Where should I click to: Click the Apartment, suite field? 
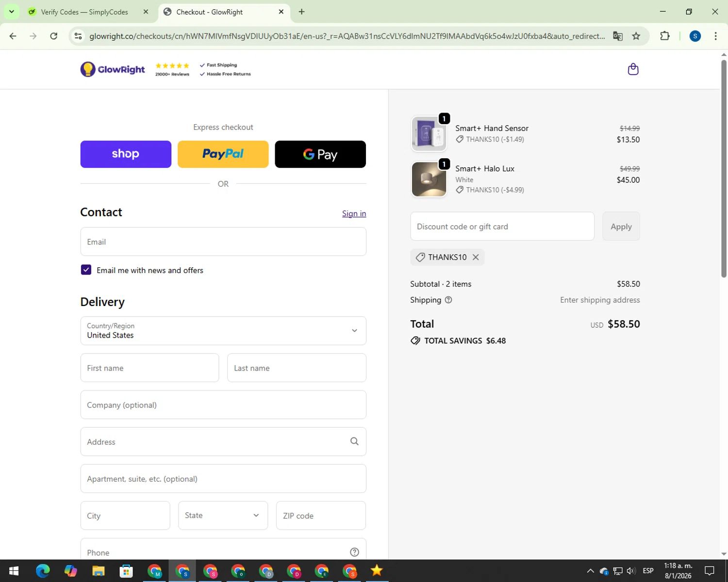[223, 478]
